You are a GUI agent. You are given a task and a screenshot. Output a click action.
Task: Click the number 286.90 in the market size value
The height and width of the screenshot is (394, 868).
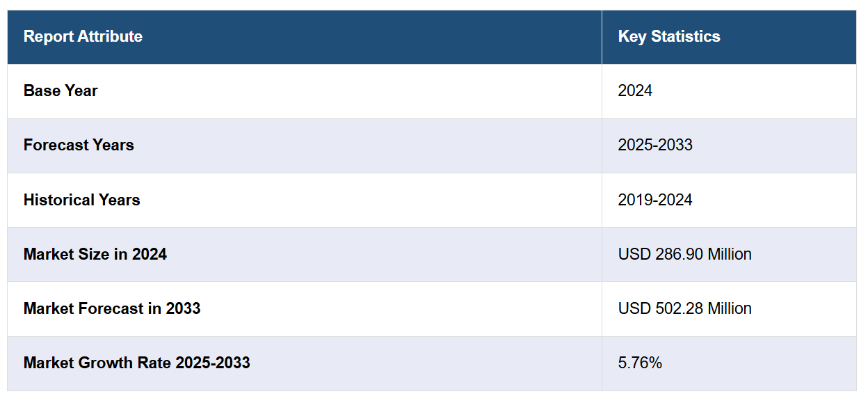click(x=679, y=254)
